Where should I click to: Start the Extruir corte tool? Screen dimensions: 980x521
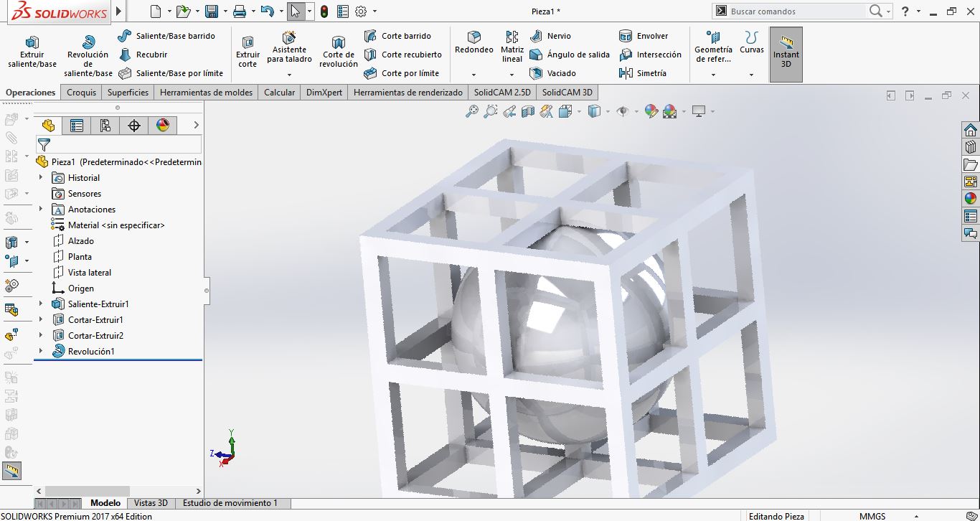(x=248, y=52)
